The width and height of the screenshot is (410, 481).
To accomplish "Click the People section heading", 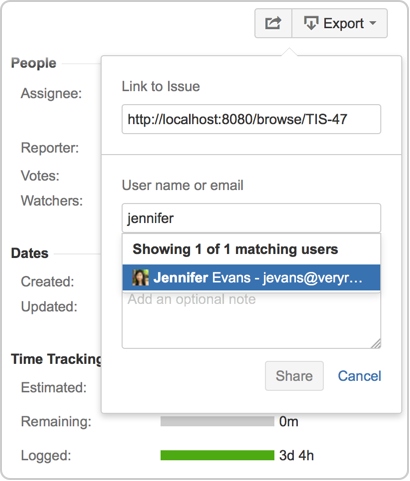I will tap(34, 63).
